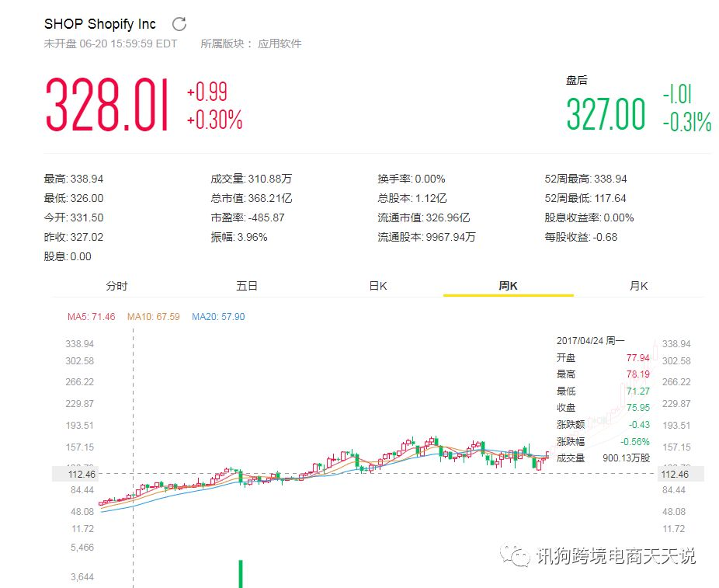The height and width of the screenshot is (588, 719).
Task: Click the 涨跌幅 -0.56% tooltip row
Action: pyautogui.click(x=603, y=441)
